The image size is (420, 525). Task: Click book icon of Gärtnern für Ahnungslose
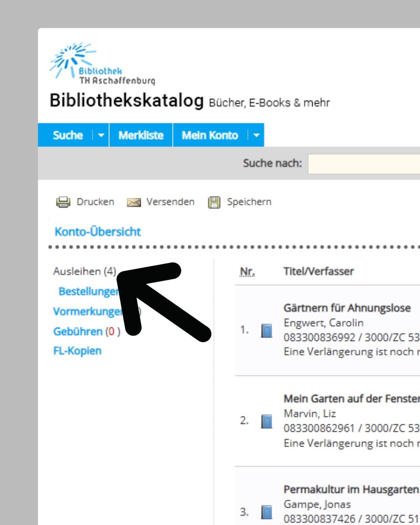267,330
